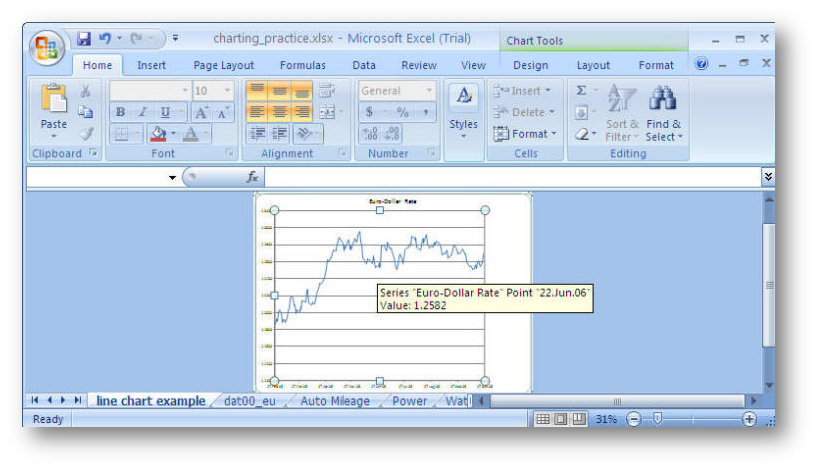Screen dimensions: 817x469
Task: Click the Insert Function fx icon
Action: point(253,177)
